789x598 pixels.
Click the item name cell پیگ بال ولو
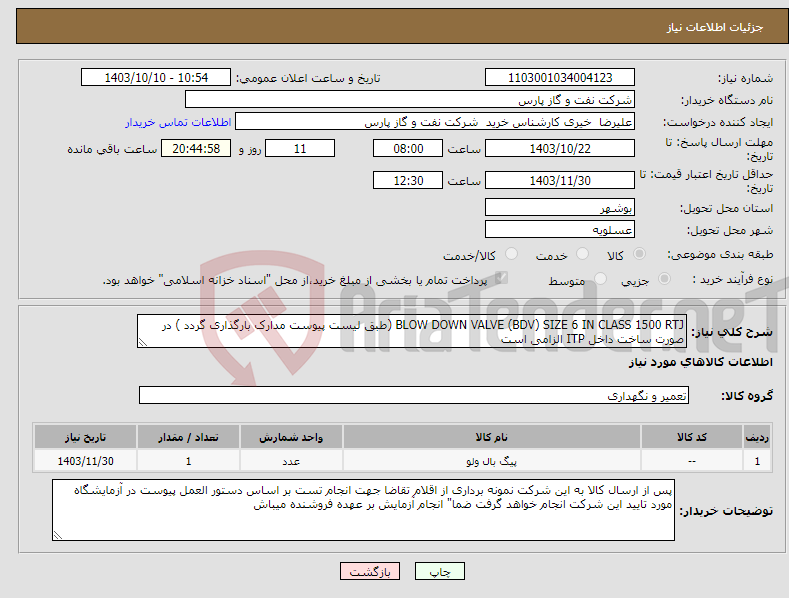(492, 461)
